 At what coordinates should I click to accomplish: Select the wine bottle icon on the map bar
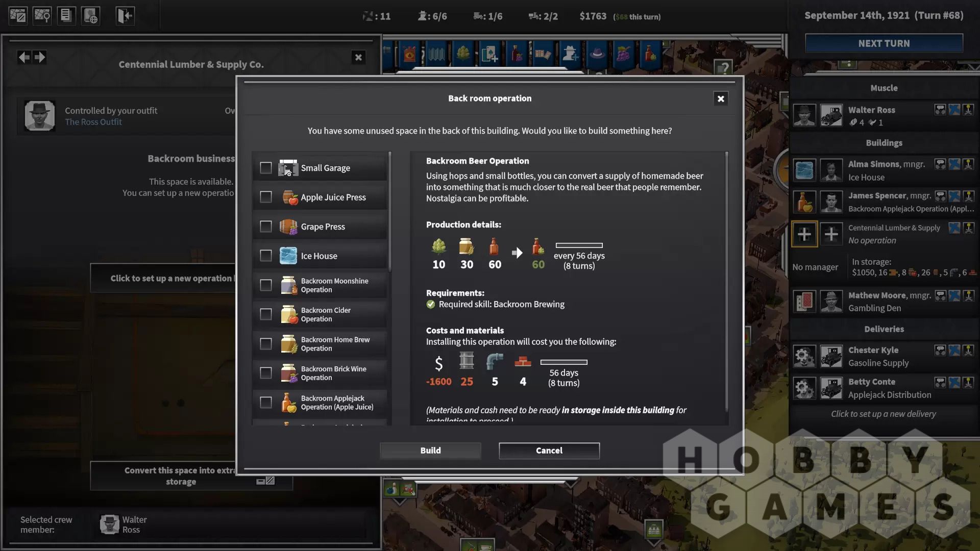[x=517, y=53]
